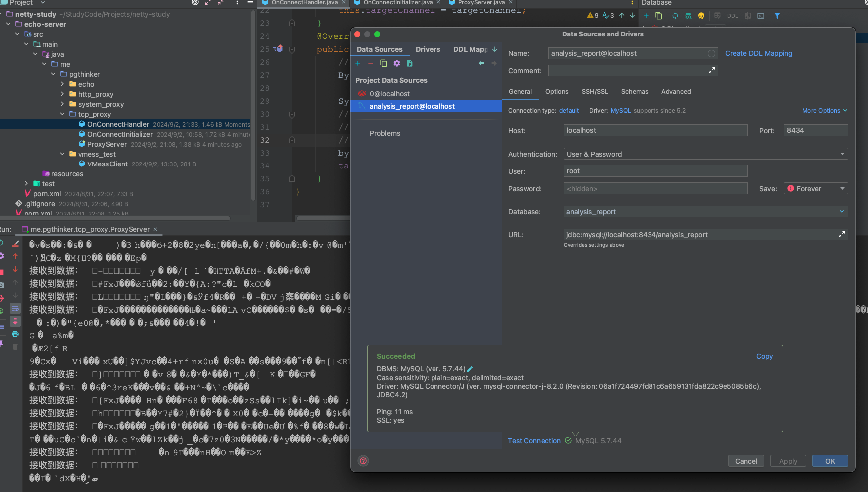Open the Schemas tab

(635, 92)
